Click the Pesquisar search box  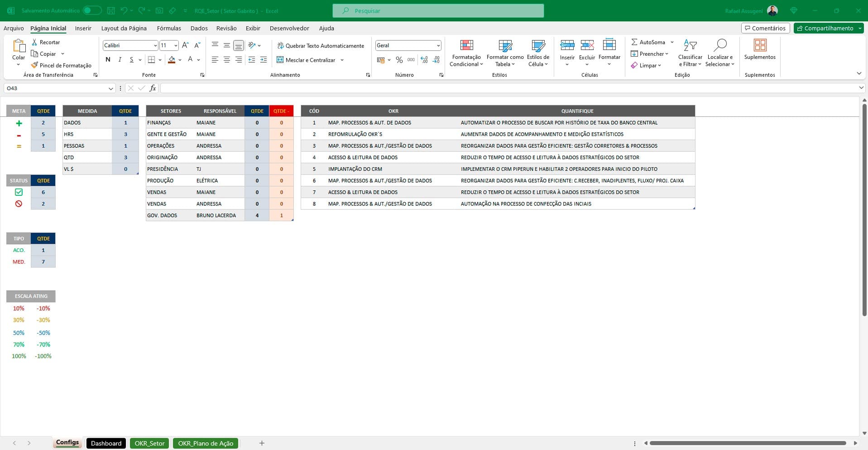click(x=438, y=10)
